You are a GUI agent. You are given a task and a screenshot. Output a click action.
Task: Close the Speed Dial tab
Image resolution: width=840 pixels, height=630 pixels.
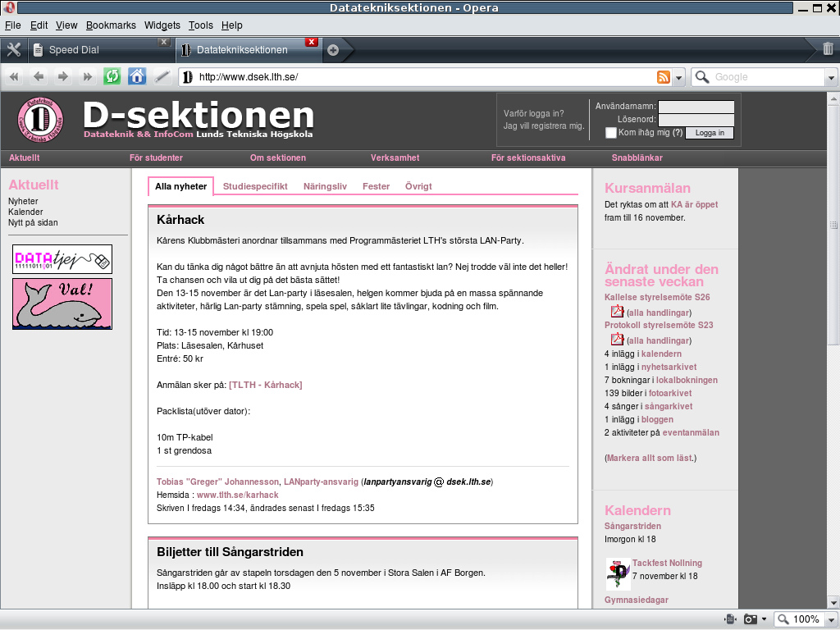pos(164,42)
